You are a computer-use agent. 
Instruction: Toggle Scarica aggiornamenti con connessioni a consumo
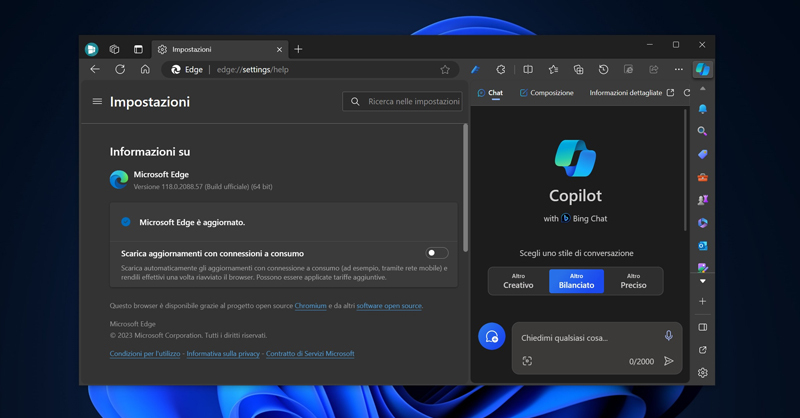coord(437,253)
